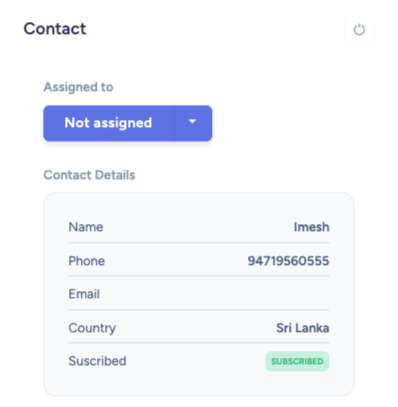Click the phone number 94719560555
Viewport: 398px width, 407px height.
pyautogui.click(x=288, y=261)
